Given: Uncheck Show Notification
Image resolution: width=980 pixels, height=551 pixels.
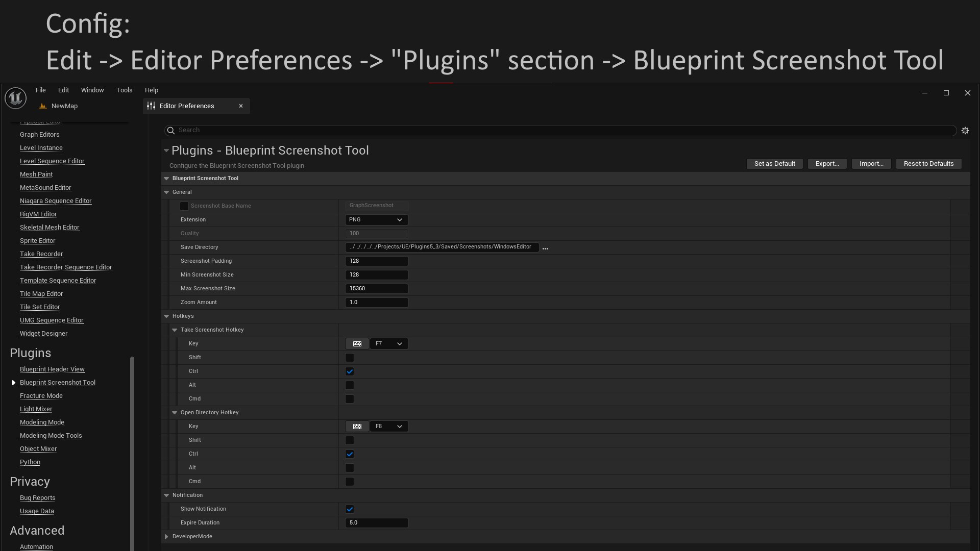Looking at the screenshot, I should [x=350, y=509].
